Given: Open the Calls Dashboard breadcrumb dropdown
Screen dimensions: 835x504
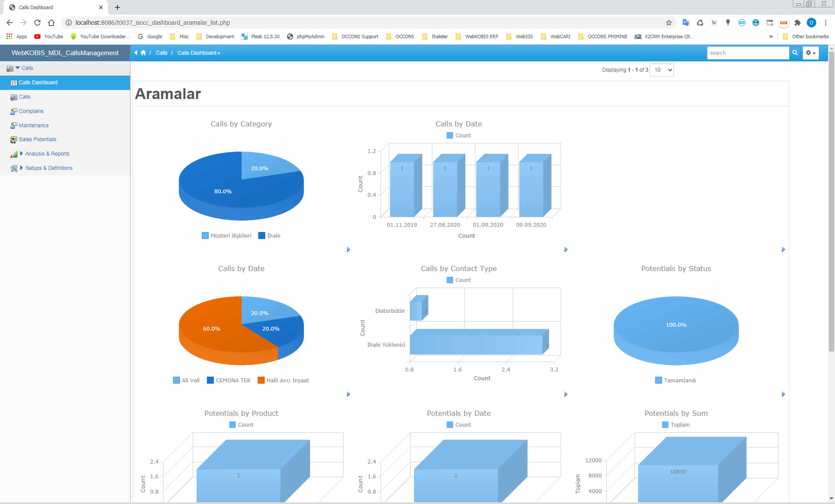Looking at the screenshot, I should click(x=199, y=53).
